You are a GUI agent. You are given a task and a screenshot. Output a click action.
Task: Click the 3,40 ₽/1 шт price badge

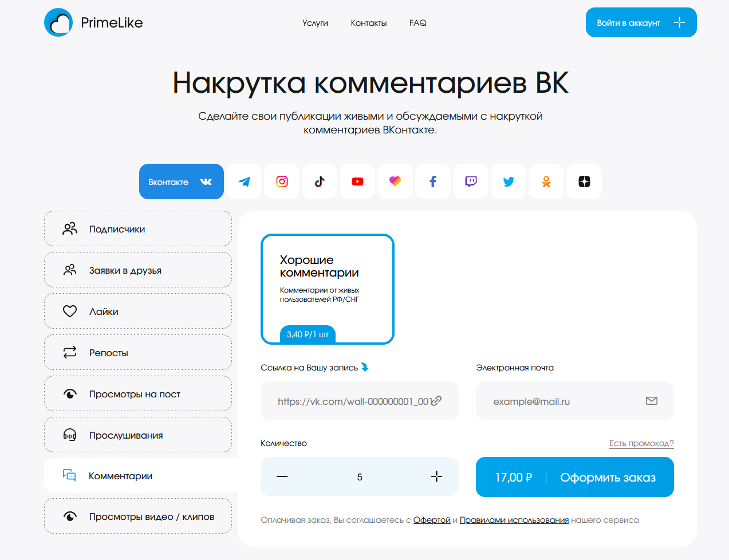[308, 334]
